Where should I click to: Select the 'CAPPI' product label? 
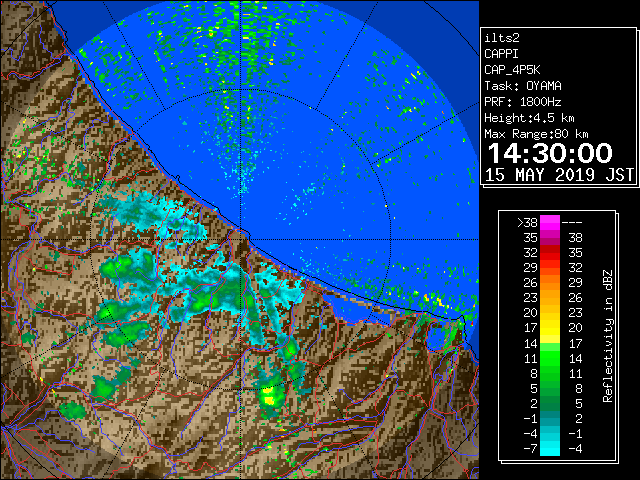(x=501, y=54)
